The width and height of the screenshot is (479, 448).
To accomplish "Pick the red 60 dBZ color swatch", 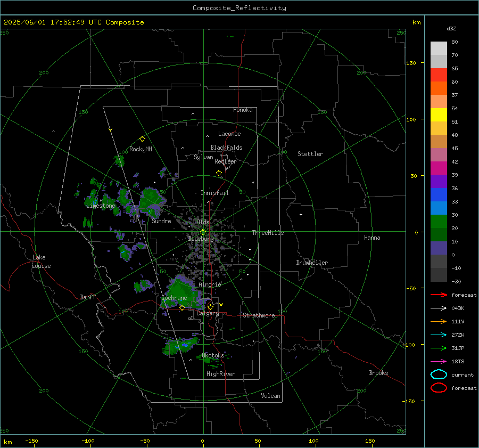I will click(x=439, y=75).
